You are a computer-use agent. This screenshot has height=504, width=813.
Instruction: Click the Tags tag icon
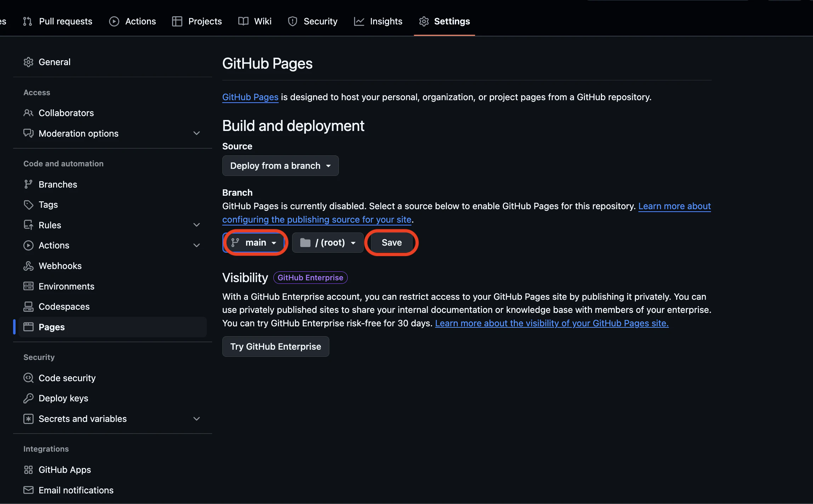click(28, 205)
